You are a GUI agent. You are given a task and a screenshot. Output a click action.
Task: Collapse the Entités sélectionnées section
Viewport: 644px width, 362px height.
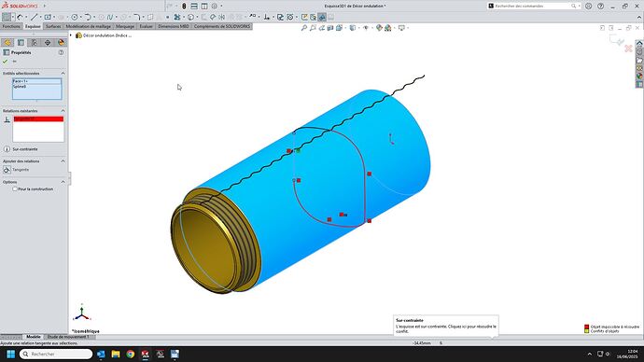(x=63, y=73)
